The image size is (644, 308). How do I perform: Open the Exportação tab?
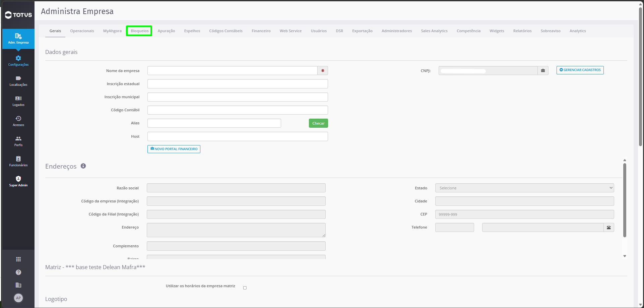click(362, 31)
